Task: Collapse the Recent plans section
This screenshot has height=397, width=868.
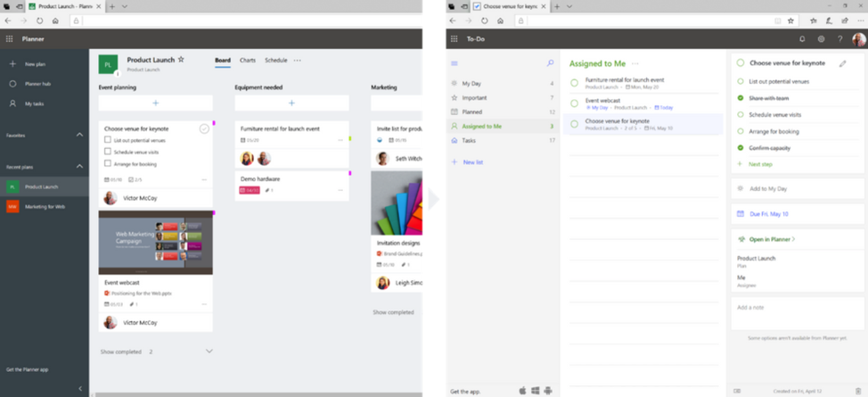Action: coord(79,166)
